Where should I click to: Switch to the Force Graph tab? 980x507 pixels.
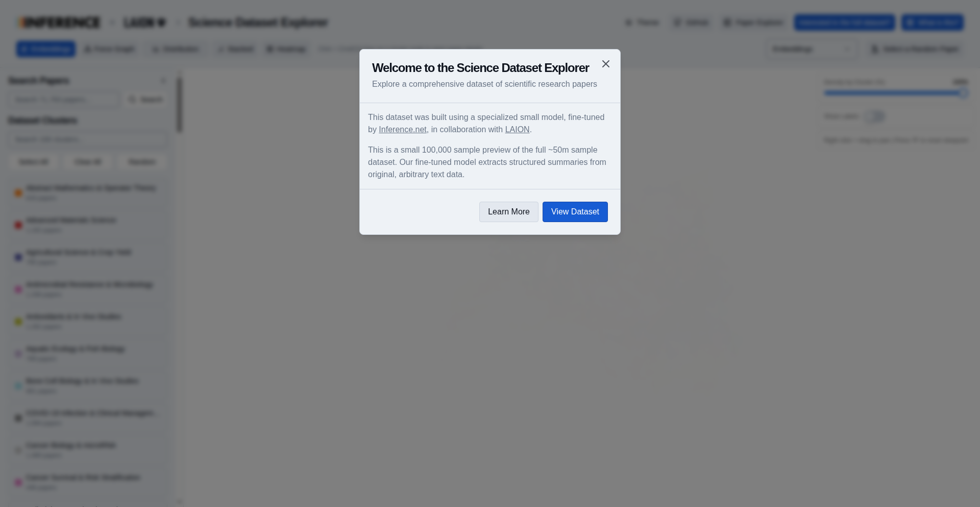[x=109, y=49]
